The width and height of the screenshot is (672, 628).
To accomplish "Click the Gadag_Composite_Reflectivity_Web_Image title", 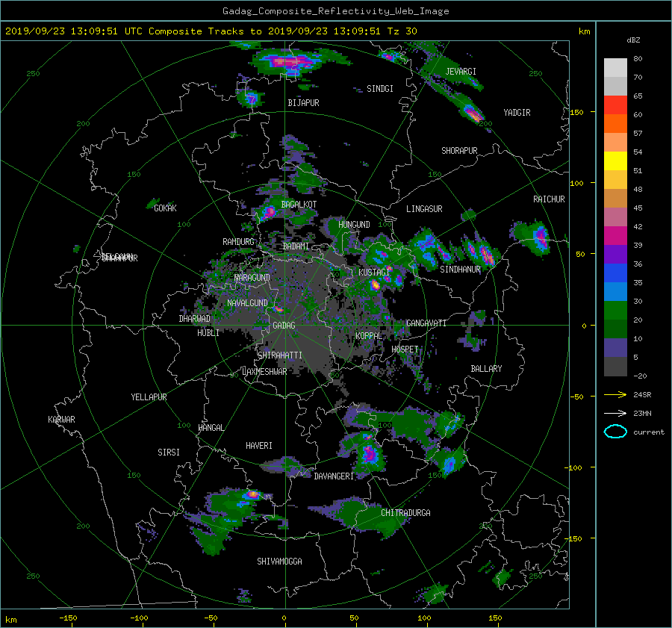I will [x=335, y=11].
